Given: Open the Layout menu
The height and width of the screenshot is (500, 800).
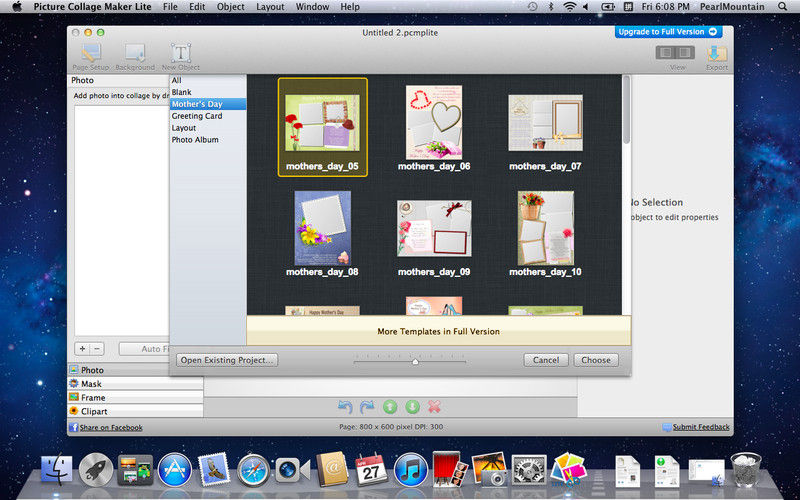Looking at the screenshot, I should tap(270, 7).
